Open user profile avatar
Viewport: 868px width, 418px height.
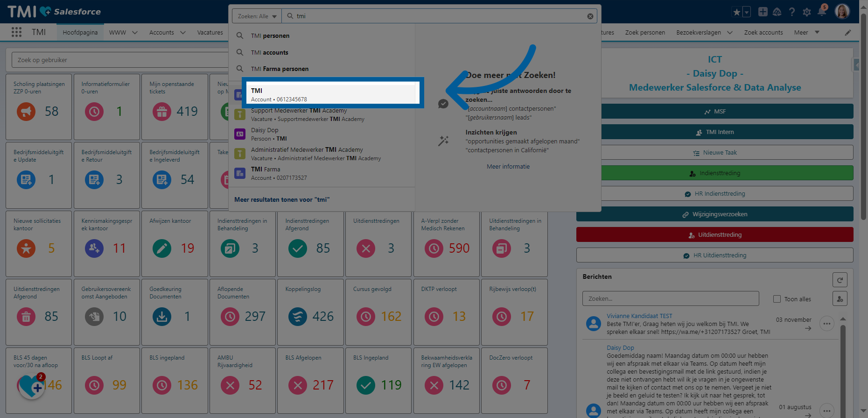[842, 12]
